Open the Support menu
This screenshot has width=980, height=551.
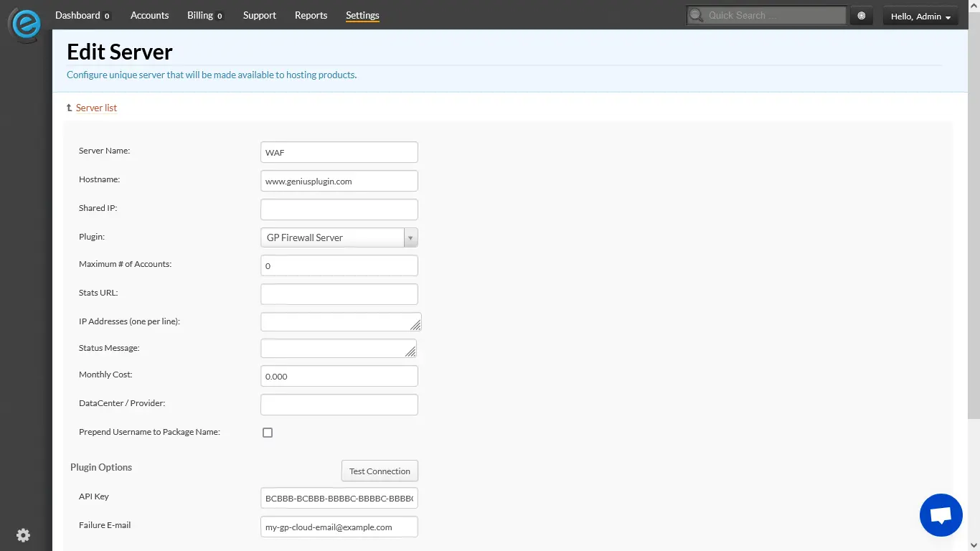coord(260,15)
